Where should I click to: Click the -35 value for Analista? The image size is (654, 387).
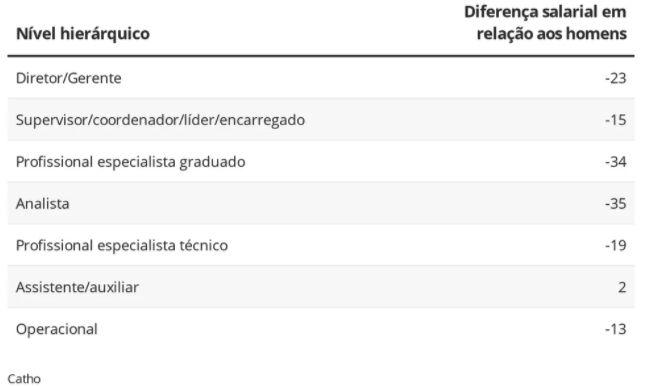click(616, 204)
